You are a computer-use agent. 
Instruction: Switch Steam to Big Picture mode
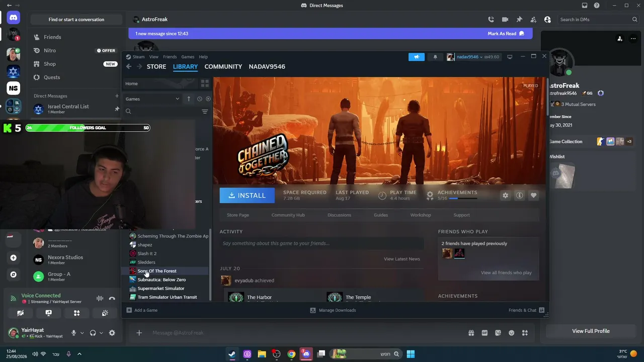510,57
